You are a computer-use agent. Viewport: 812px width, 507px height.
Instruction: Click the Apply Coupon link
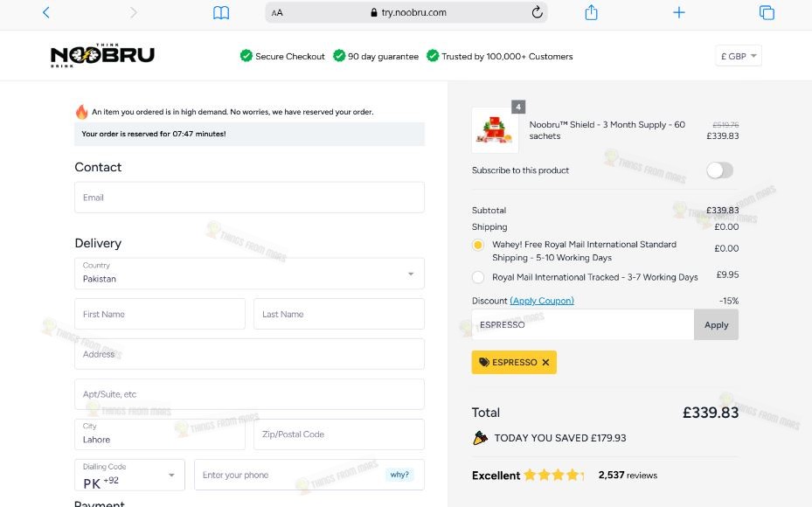pyautogui.click(x=542, y=301)
